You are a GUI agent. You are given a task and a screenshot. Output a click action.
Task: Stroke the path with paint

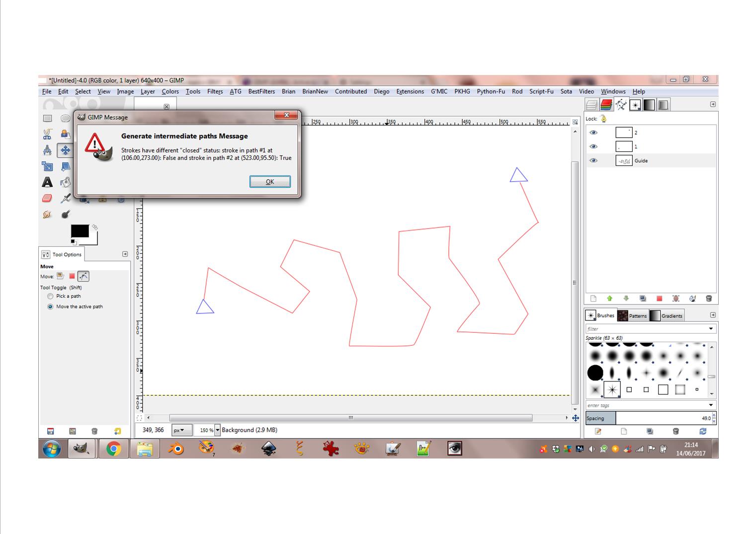(692, 299)
